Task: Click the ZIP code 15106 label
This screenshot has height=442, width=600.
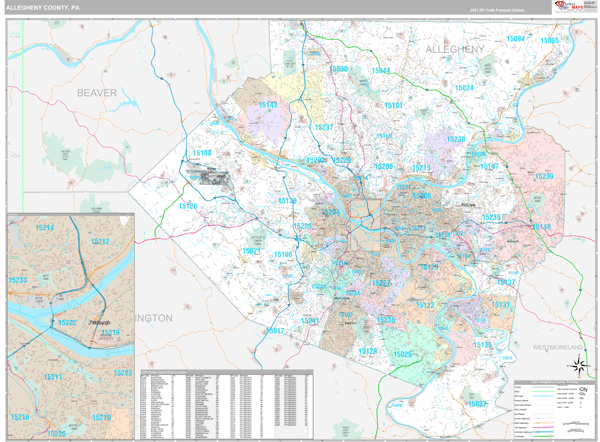Action: [283, 254]
